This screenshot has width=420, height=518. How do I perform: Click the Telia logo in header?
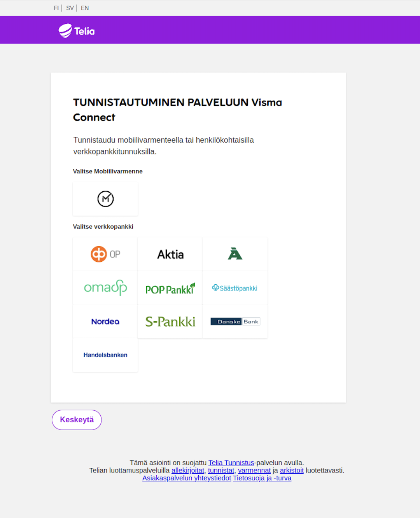[77, 31]
